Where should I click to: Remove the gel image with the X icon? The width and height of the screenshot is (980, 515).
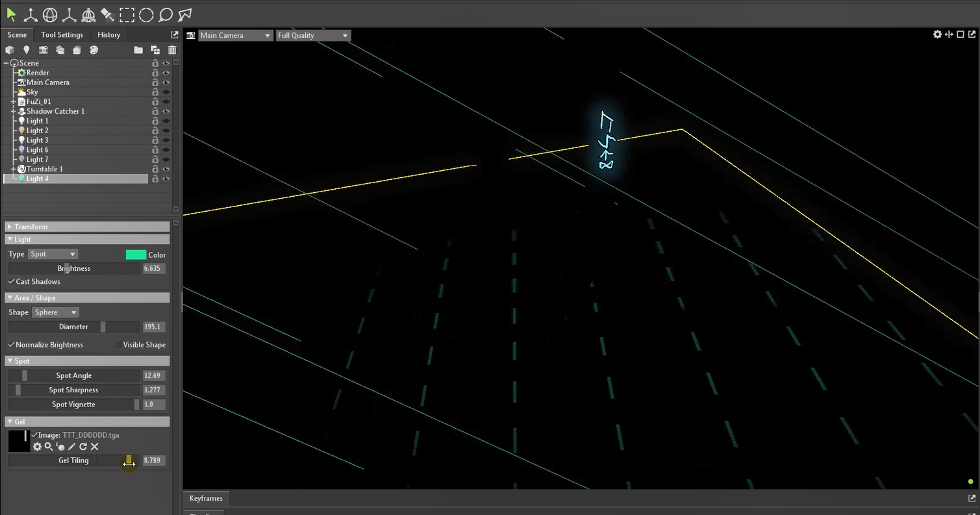click(95, 447)
